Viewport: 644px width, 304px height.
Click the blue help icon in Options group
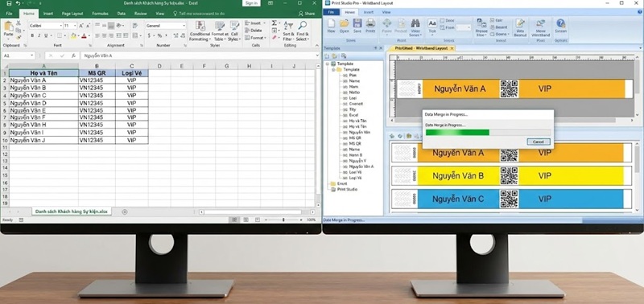[x=560, y=23]
